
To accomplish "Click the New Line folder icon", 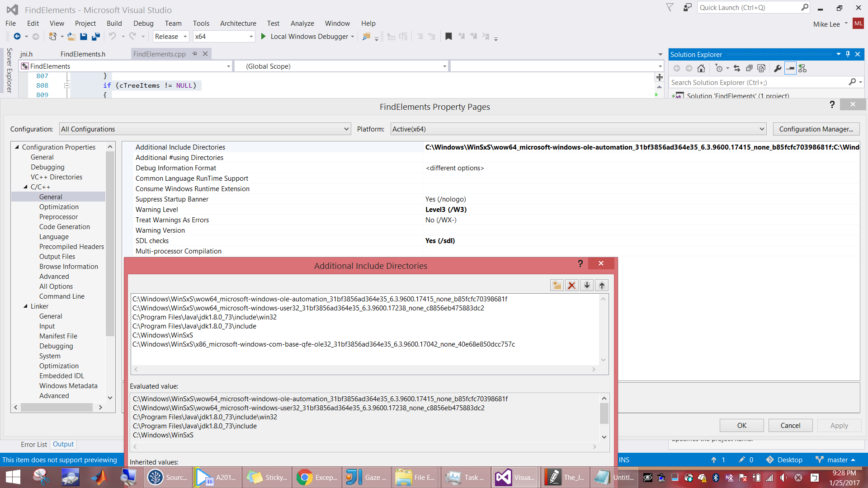I will (557, 285).
